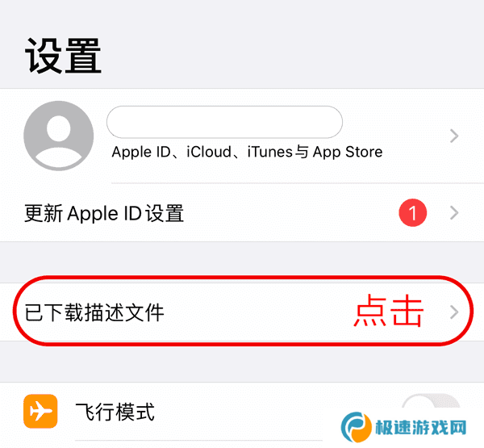Select the 飞行模式 label
Screen dimensions: 484x448
pyautogui.click(x=115, y=412)
